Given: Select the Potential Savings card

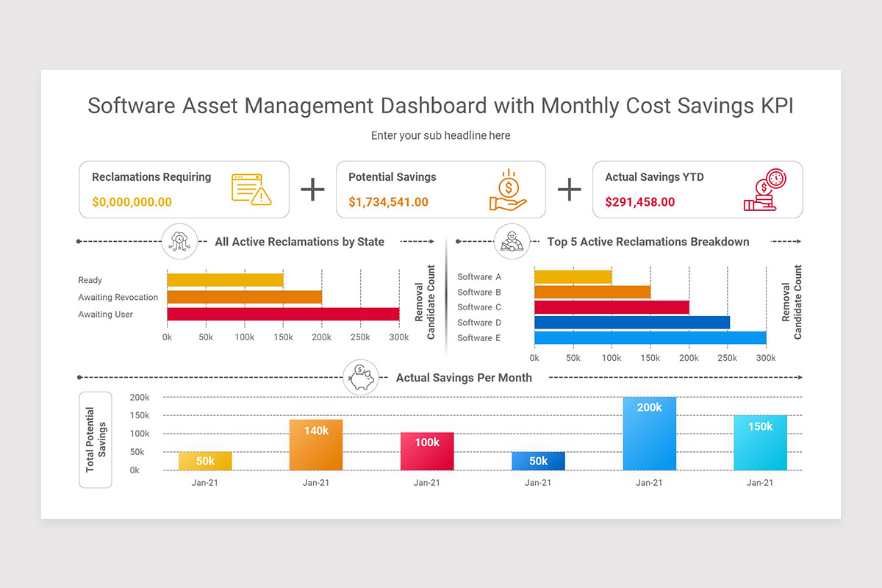Looking at the screenshot, I should pyautogui.click(x=441, y=190).
